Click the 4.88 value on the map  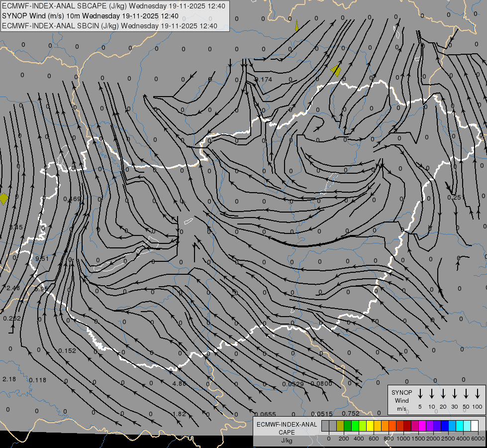179,384
